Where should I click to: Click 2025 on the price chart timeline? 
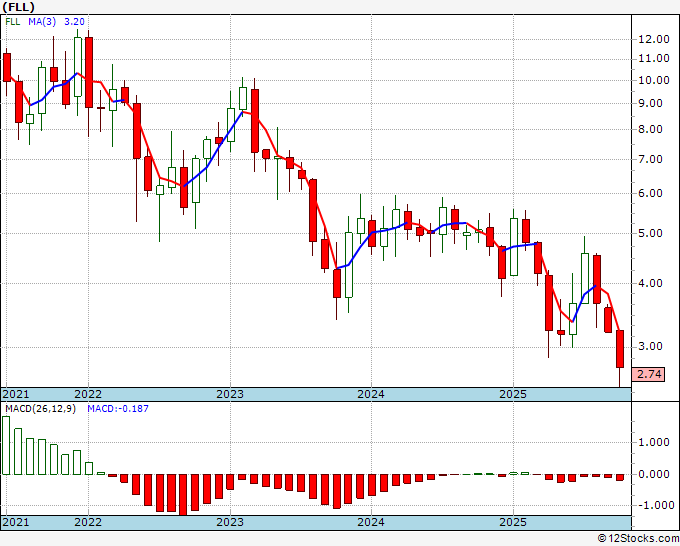point(513,394)
